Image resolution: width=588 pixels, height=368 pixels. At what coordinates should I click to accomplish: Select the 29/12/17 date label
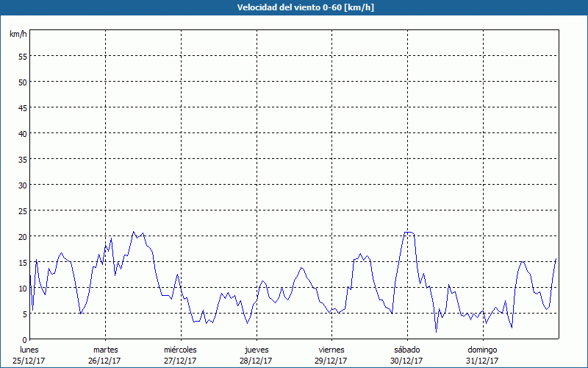click(331, 361)
